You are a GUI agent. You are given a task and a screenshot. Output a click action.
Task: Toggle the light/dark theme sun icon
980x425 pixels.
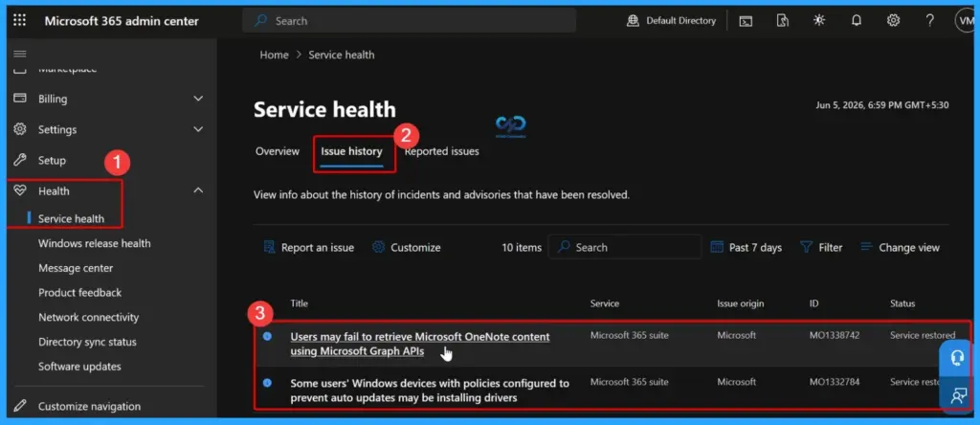[819, 21]
